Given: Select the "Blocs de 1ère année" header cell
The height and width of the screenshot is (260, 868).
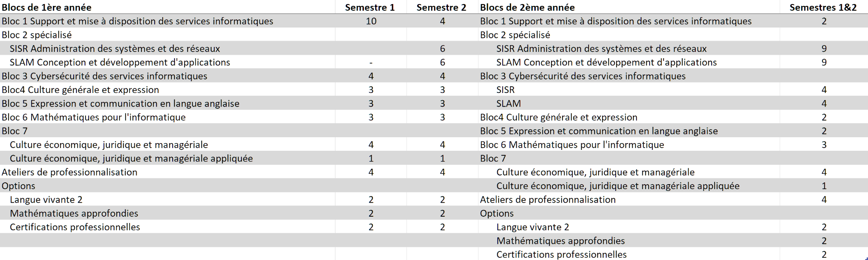Looking at the screenshot, I should pos(47,7).
